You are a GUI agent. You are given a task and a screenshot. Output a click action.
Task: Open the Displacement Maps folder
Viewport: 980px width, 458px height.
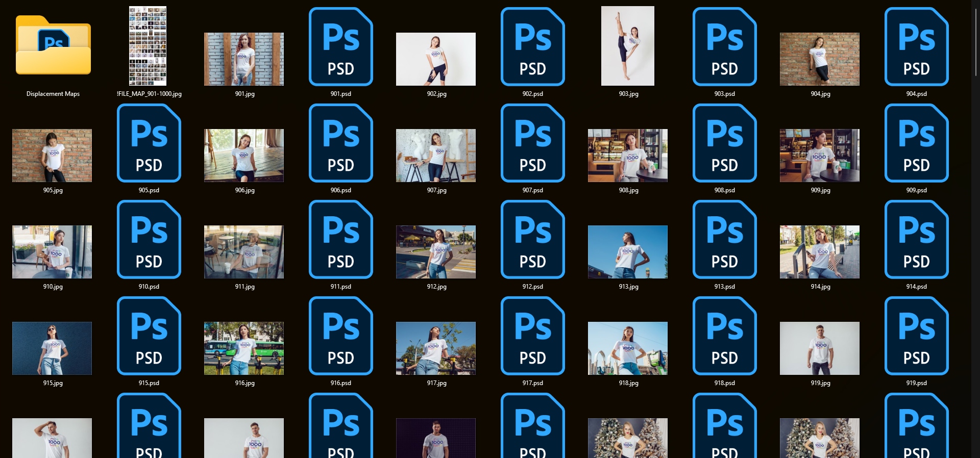pos(53,46)
